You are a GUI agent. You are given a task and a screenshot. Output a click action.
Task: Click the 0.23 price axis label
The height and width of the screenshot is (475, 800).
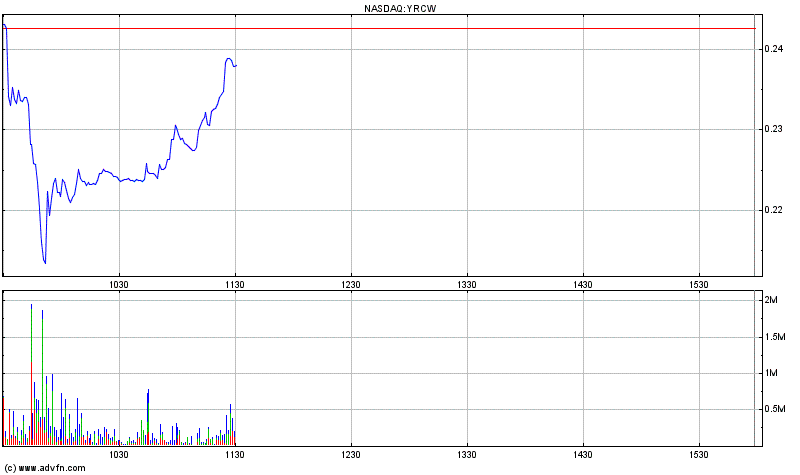tap(773, 129)
